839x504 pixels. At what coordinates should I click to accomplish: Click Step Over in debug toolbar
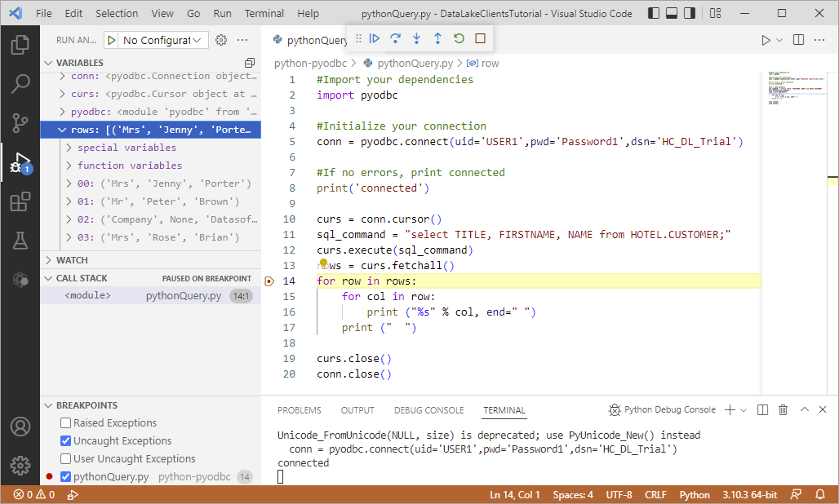click(395, 38)
